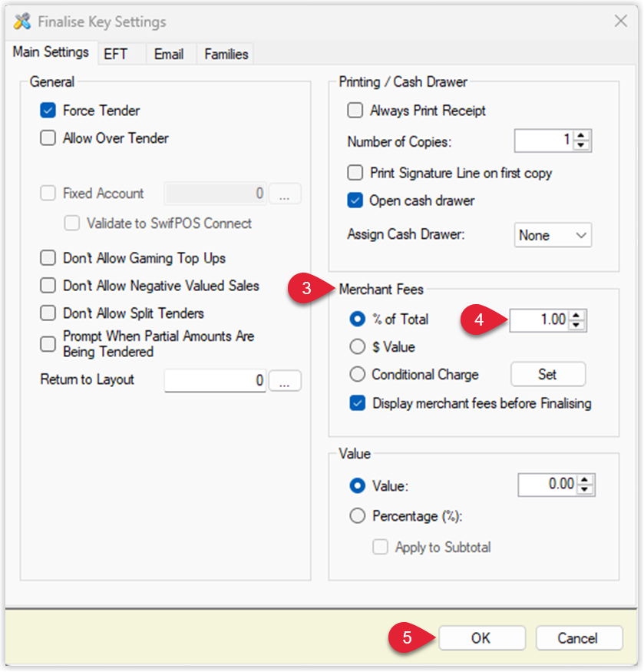
Task: Click the Return to Layout field
Action: click(x=215, y=380)
